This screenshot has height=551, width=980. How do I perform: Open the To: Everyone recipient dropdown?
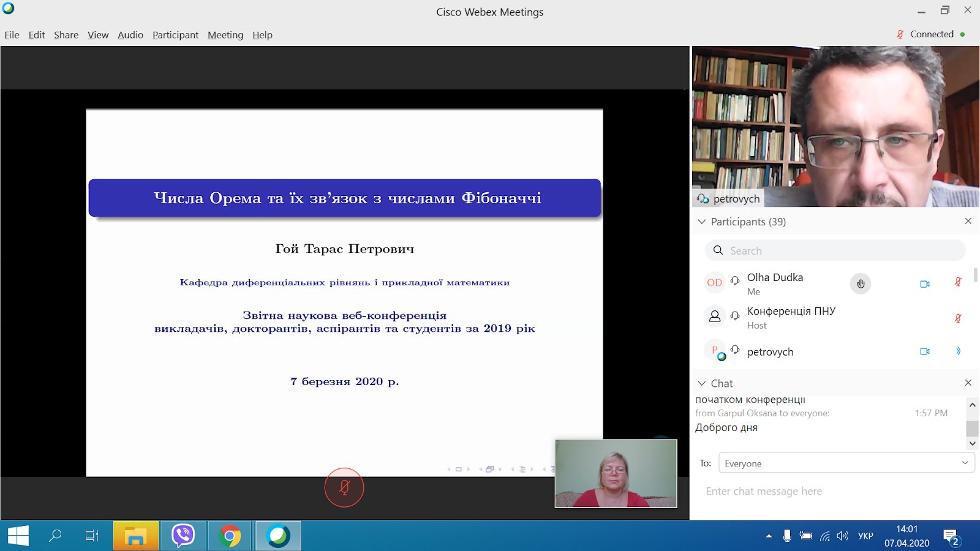[846, 463]
